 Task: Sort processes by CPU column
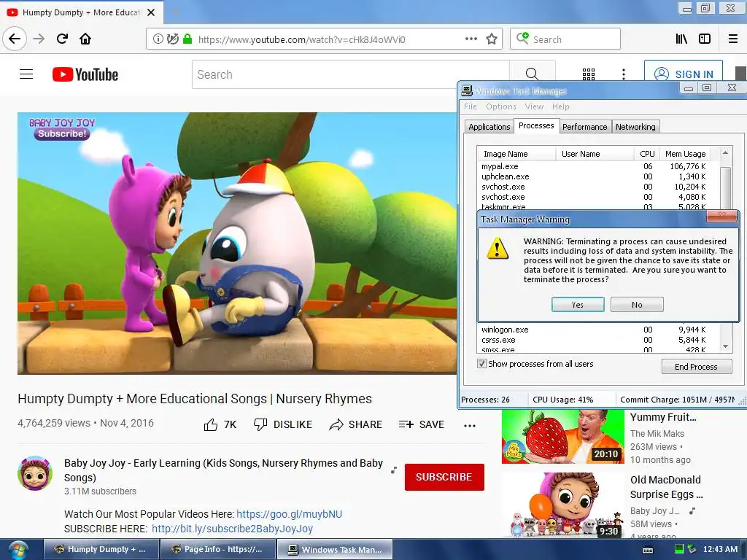pyautogui.click(x=647, y=154)
